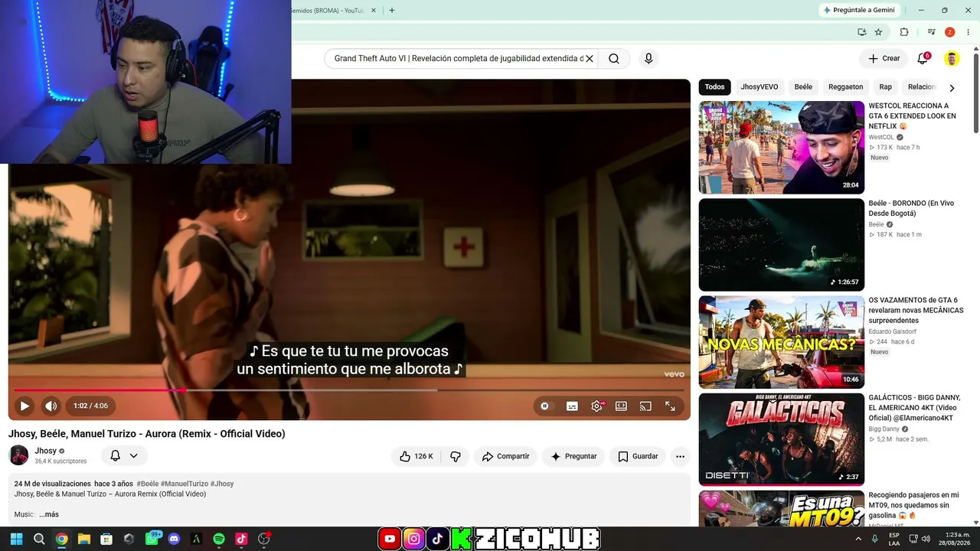Run the search with the magnifier button

tap(614, 59)
